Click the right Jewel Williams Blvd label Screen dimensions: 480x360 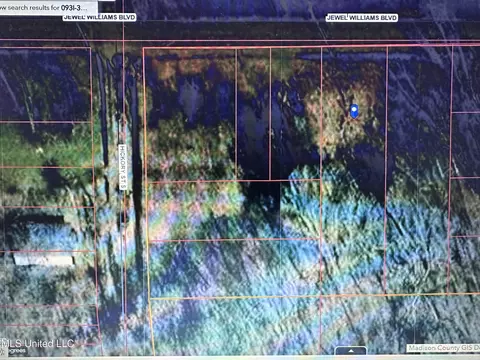[x=362, y=18]
